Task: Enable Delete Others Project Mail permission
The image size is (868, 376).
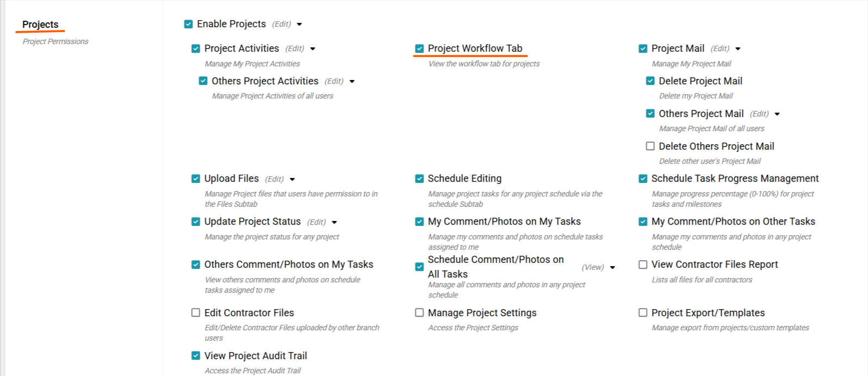Action: (x=650, y=146)
